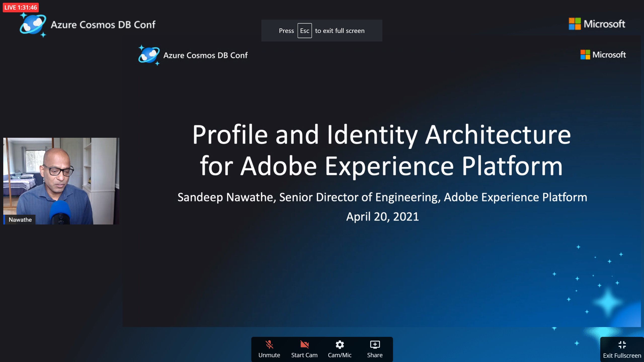This screenshot has width=644, height=362.
Task: Click the LIVE timer badge
Action: coord(21,7)
